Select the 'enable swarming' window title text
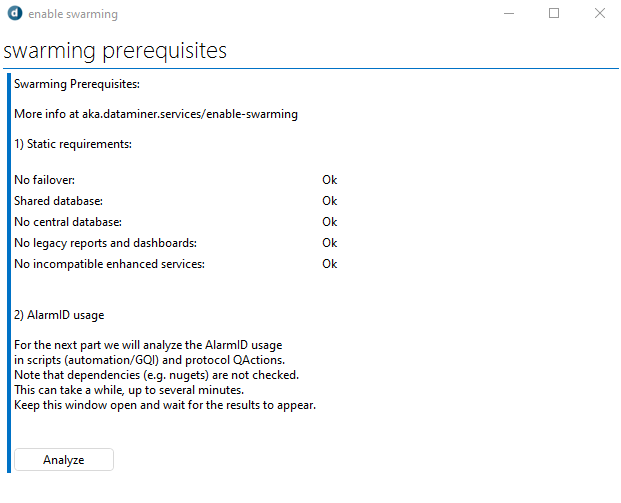Viewport: 621px width, 503px height. [73, 14]
